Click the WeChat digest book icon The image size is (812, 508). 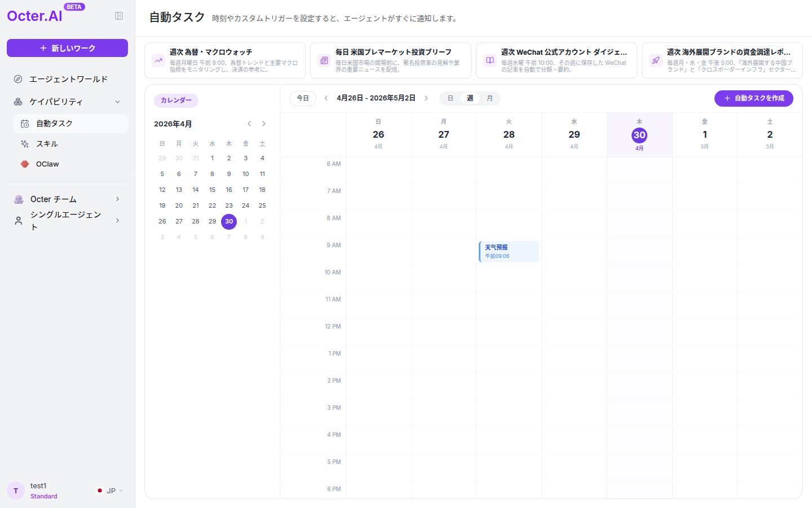[490, 60]
